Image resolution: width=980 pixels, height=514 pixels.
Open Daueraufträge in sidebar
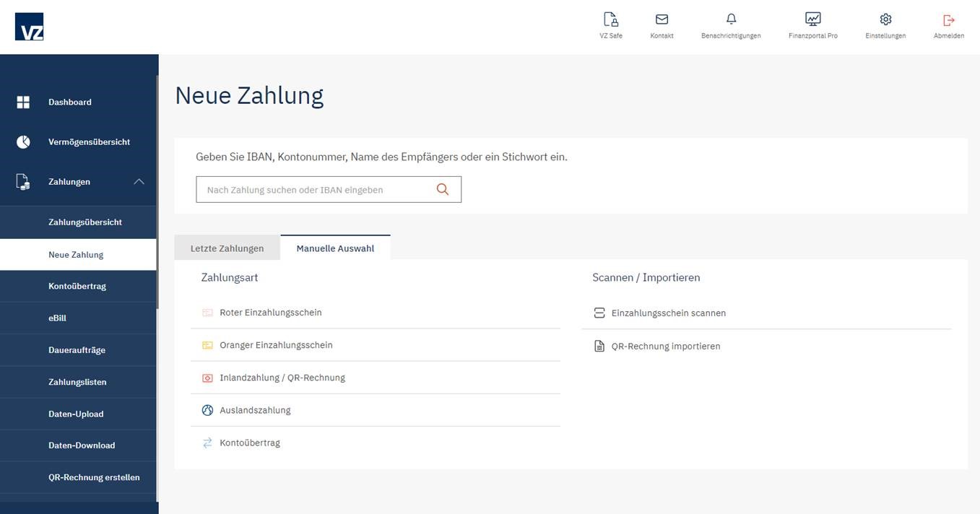78,350
